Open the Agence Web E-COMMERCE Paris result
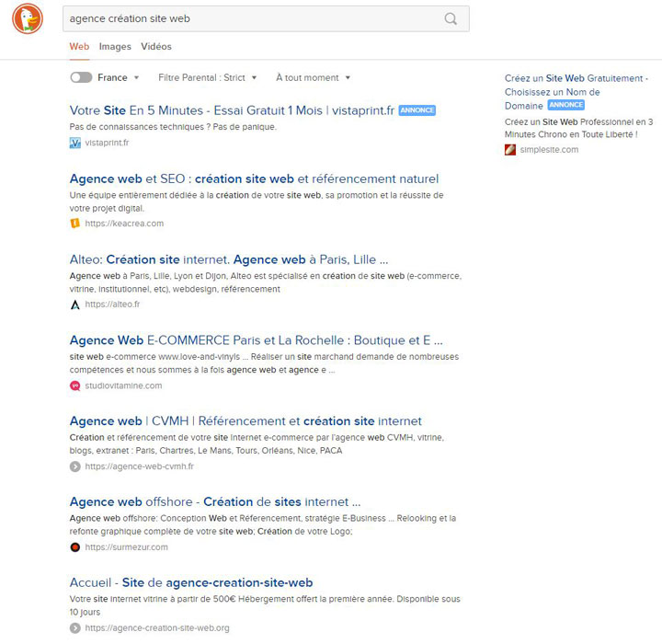The height and width of the screenshot is (644, 662). [x=257, y=340]
